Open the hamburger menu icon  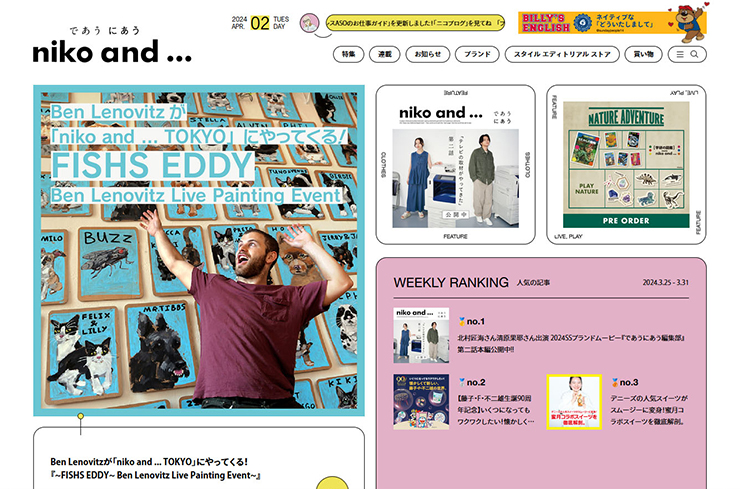coord(680,54)
